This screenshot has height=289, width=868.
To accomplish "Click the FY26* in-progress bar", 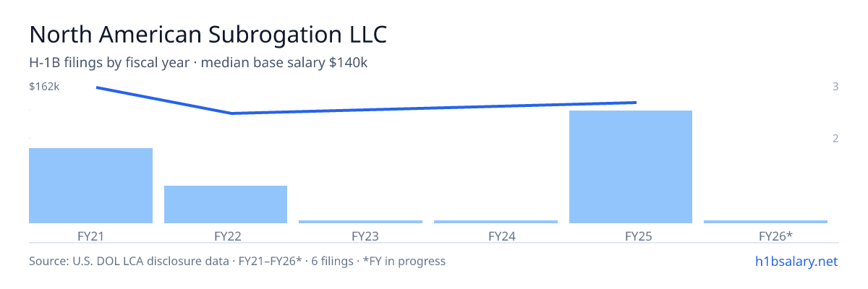I will point(765,221).
